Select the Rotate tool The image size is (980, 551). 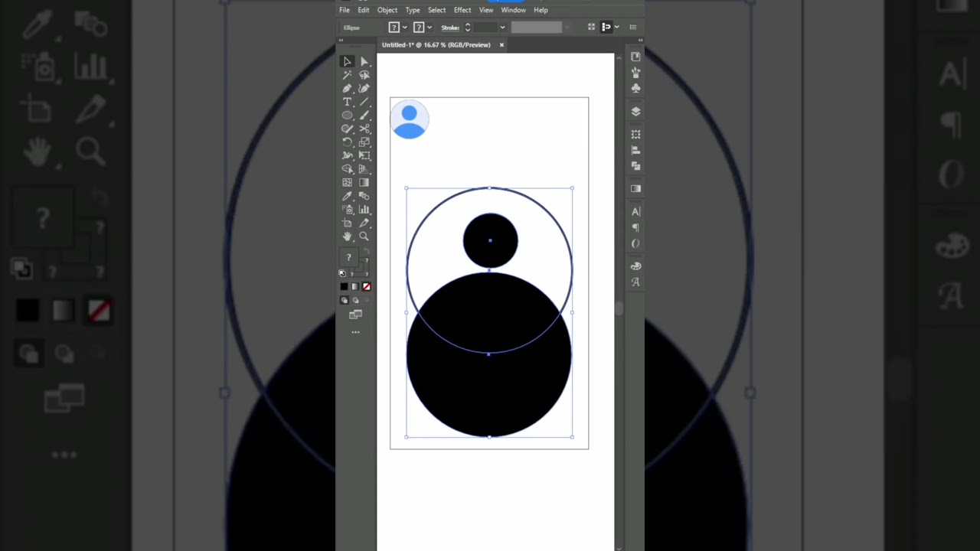pos(347,142)
